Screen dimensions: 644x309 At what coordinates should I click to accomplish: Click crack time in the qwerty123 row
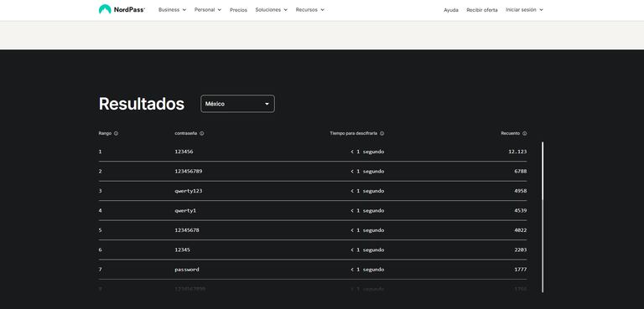[x=367, y=191]
